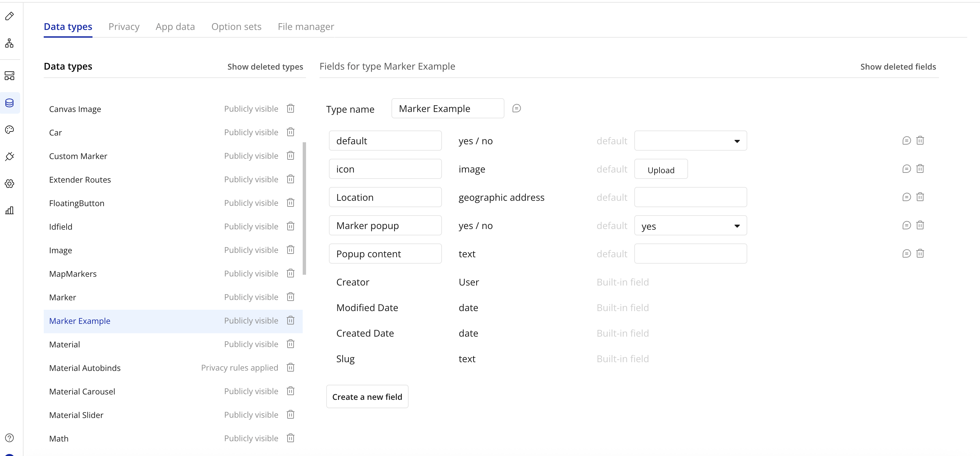Click the help question mark icon
Viewport: 980px width, 456px height.
(9, 438)
